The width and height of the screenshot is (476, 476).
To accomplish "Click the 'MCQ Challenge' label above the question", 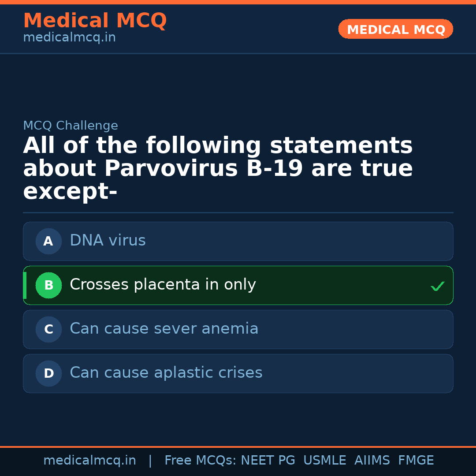I will tap(71, 126).
